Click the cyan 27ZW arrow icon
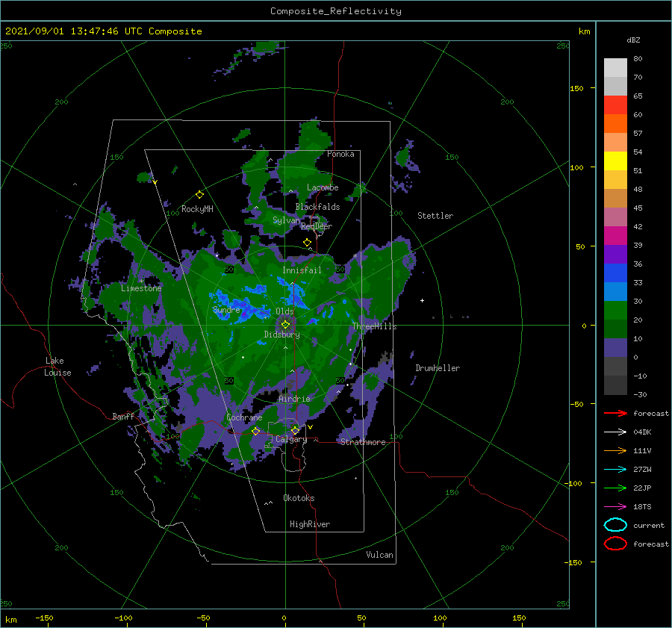The image size is (672, 628). pyautogui.click(x=615, y=470)
